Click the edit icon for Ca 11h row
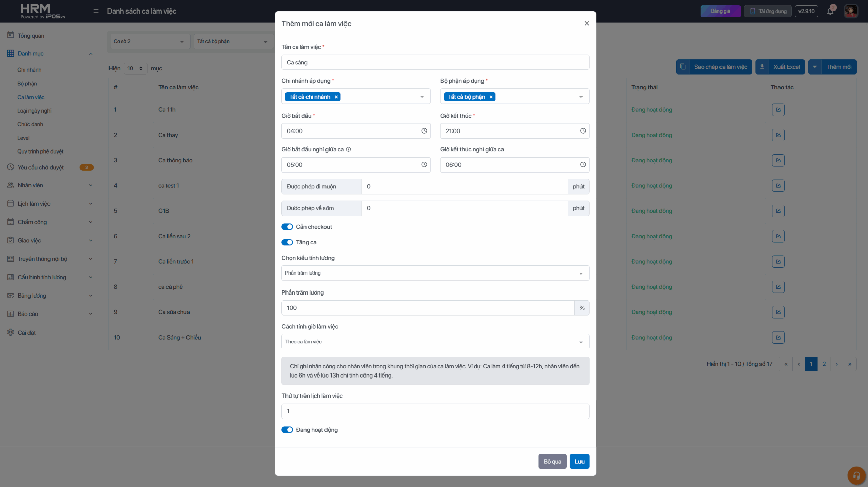The height and width of the screenshot is (487, 868). [x=778, y=110]
